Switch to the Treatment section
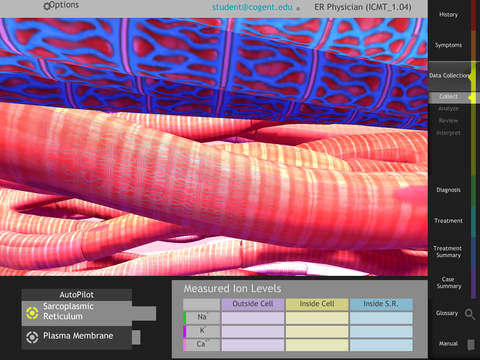The image size is (480, 360). click(448, 221)
